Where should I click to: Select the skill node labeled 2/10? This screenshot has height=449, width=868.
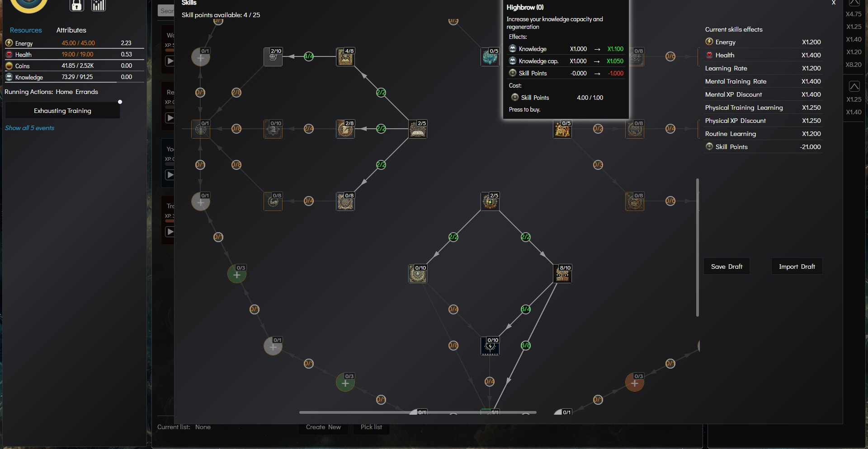[273, 57]
